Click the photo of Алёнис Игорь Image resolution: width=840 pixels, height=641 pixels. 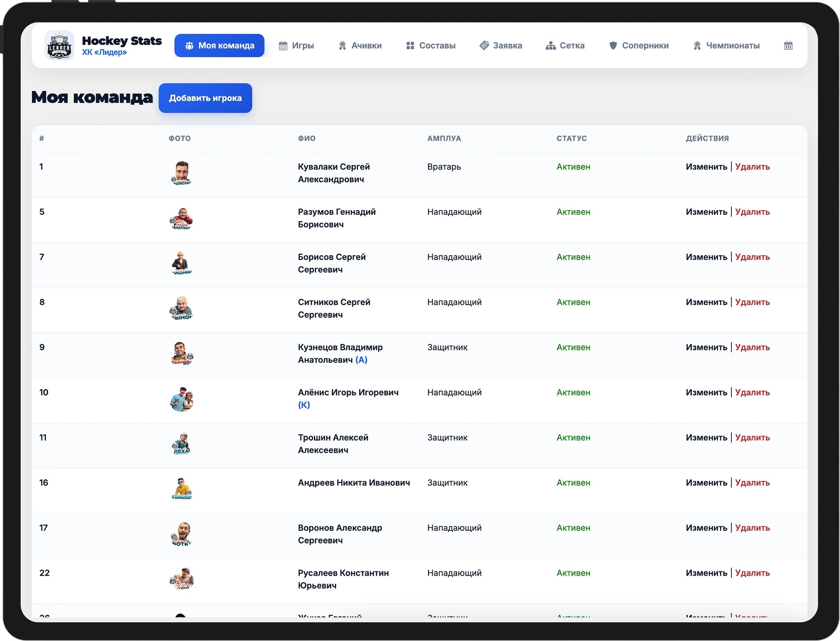tap(181, 399)
